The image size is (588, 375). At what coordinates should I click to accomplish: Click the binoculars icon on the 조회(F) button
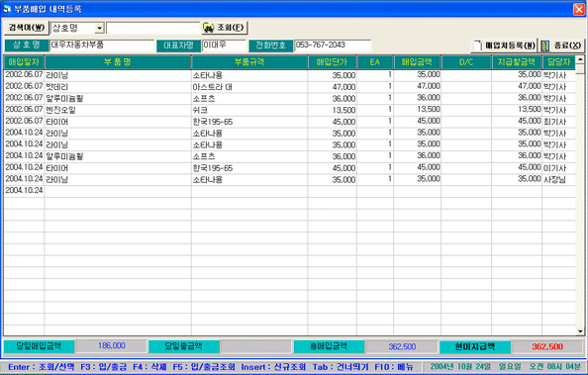click(x=208, y=28)
